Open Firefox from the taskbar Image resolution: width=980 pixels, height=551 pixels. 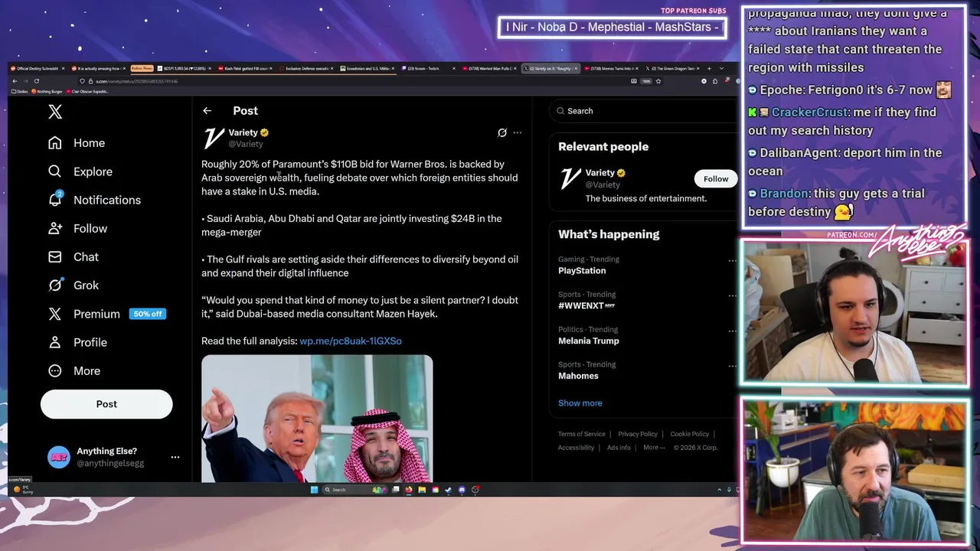coord(408,490)
